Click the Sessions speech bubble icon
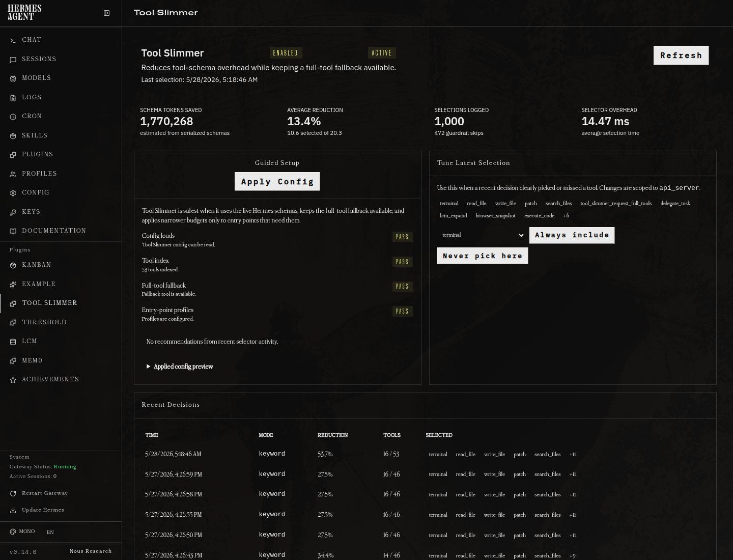This screenshot has height=560, width=733. pyautogui.click(x=13, y=60)
